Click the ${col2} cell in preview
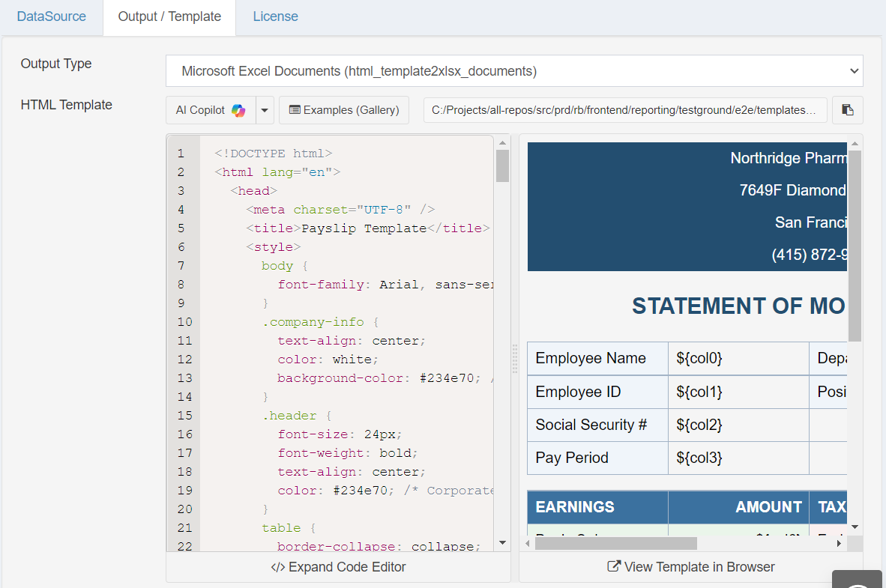 [x=738, y=425]
